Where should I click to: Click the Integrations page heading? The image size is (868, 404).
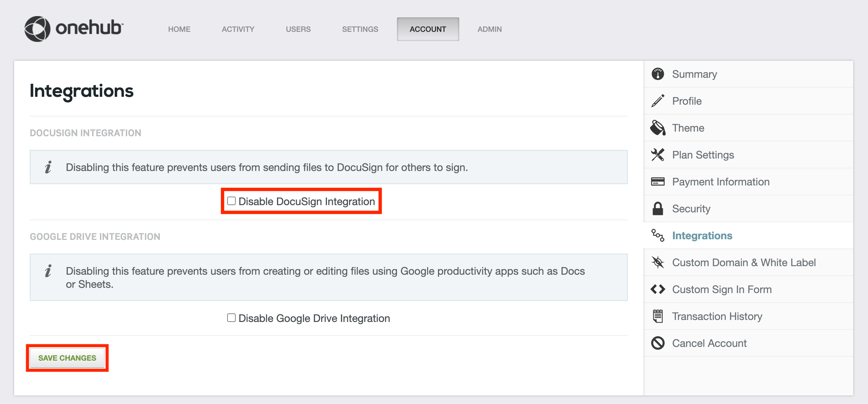[x=82, y=91]
